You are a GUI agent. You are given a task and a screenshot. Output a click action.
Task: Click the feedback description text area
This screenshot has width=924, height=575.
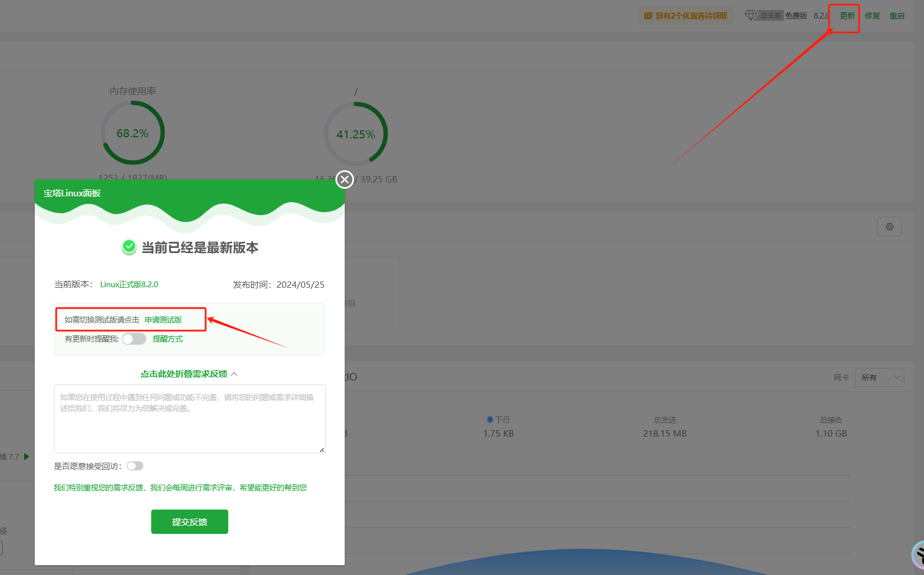pos(189,419)
